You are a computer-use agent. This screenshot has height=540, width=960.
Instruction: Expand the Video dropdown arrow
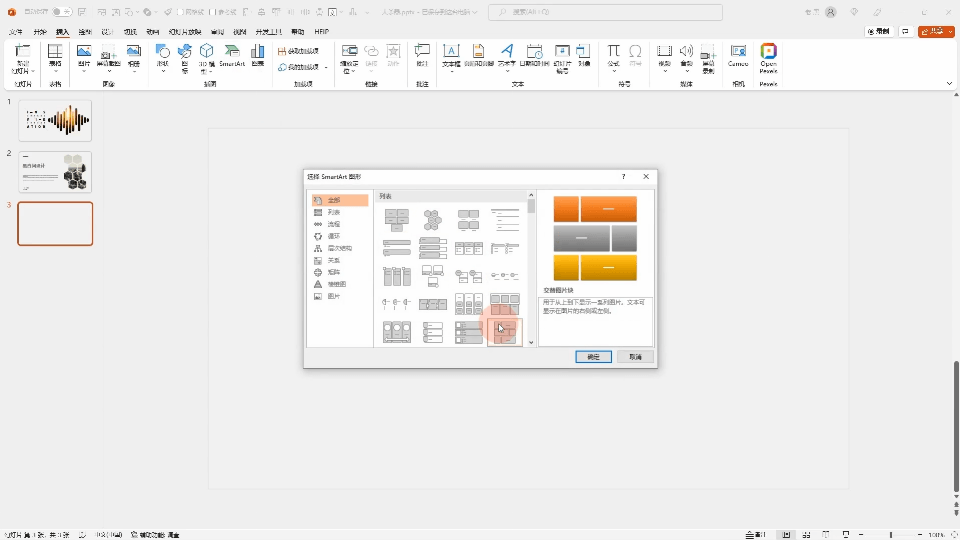(665, 72)
